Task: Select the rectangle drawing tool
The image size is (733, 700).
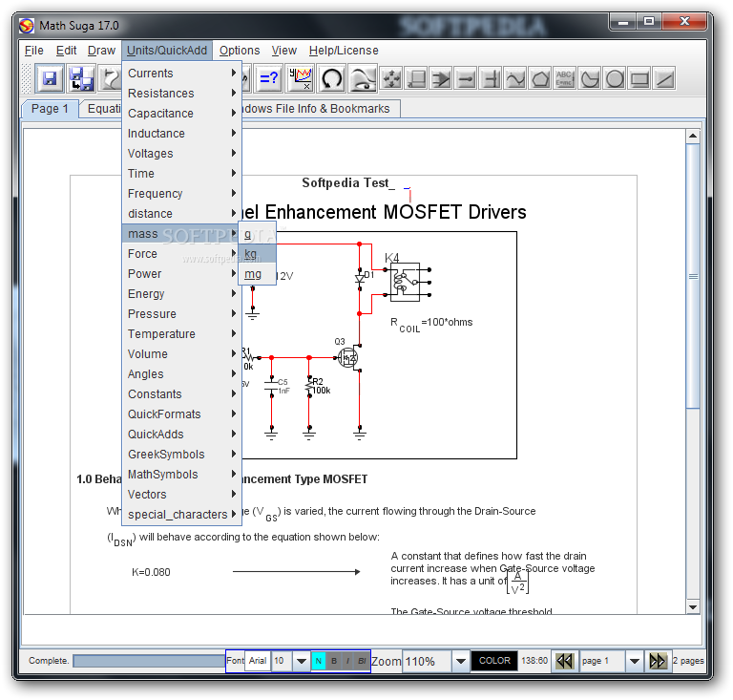Action: click(x=639, y=79)
